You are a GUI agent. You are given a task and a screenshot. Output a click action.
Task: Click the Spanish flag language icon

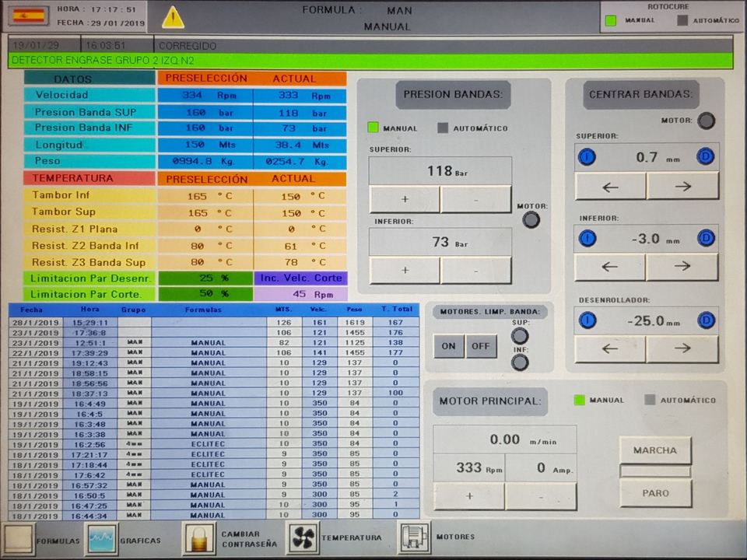click(28, 16)
